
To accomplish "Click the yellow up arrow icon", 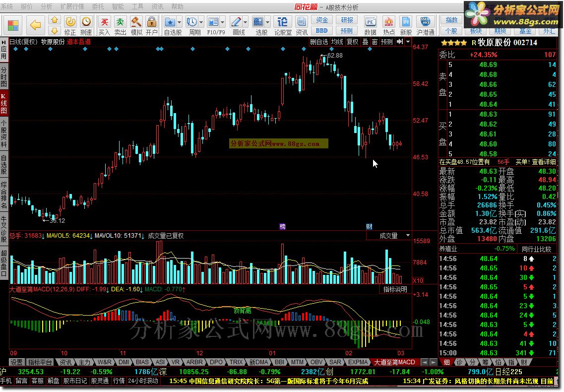I will (x=54, y=20).
